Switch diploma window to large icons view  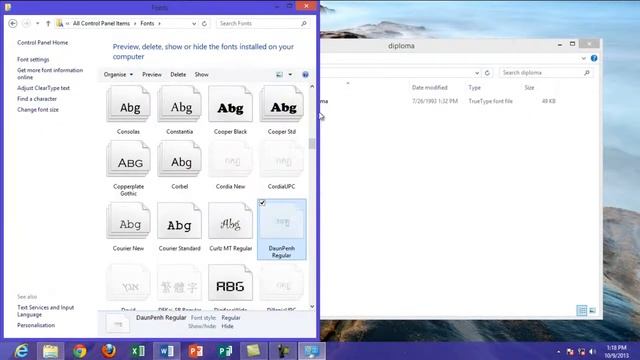coord(593,311)
